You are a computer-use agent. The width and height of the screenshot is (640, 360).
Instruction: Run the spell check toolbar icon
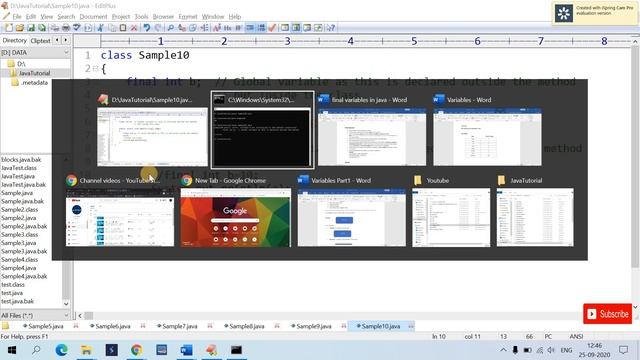point(77,28)
